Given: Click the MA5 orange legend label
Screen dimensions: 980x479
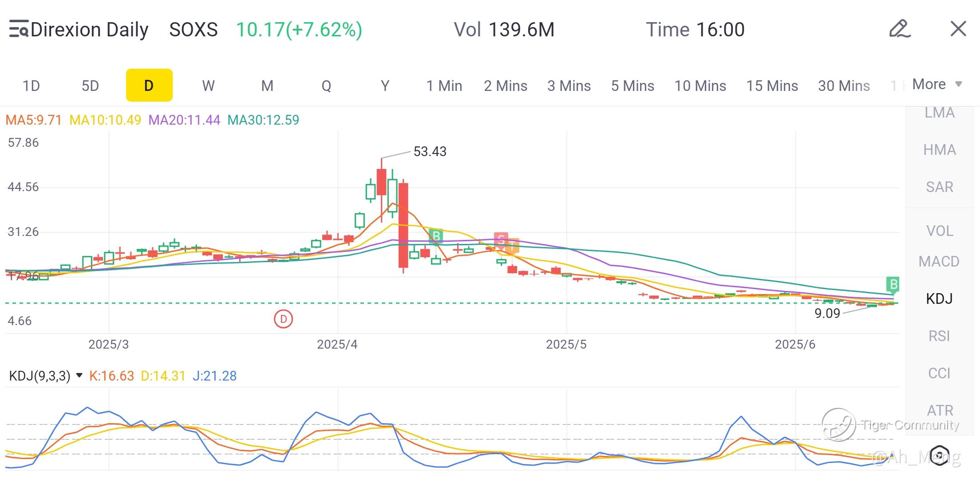Looking at the screenshot, I should coord(33,120).
